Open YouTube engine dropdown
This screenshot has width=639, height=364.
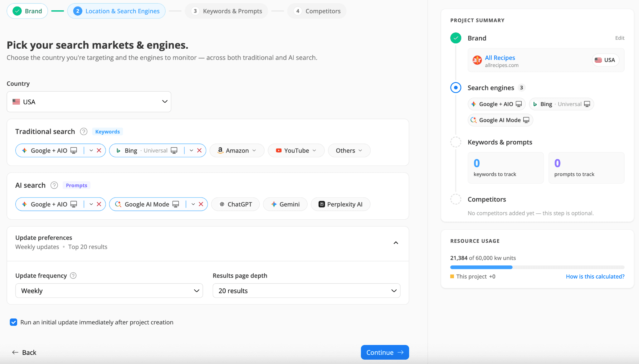[x=296, y=151]
